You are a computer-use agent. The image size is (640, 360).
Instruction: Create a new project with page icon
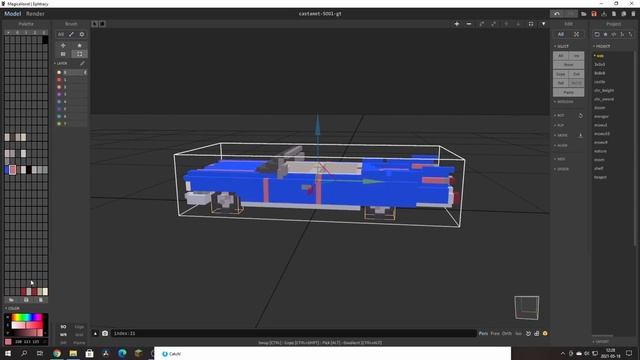pos(613,14)
